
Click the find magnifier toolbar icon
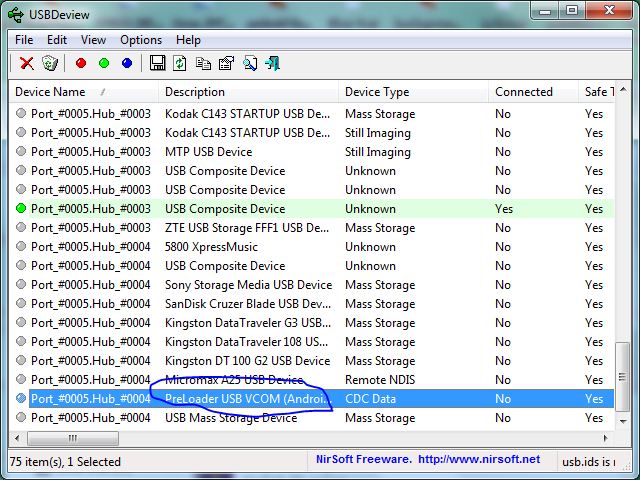click(250, 63)
